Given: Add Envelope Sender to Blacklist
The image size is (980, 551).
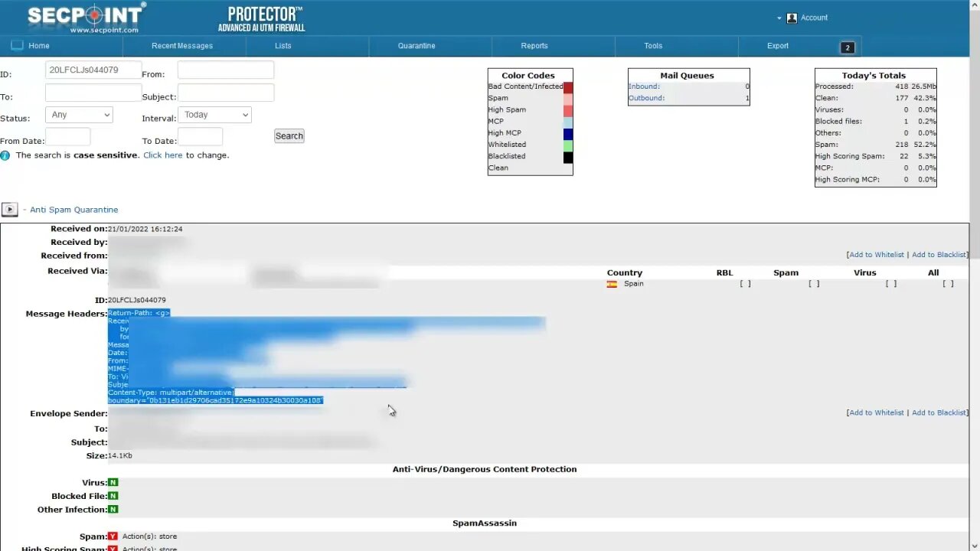Looking at the screenshot, I should (x=939, y=412).
